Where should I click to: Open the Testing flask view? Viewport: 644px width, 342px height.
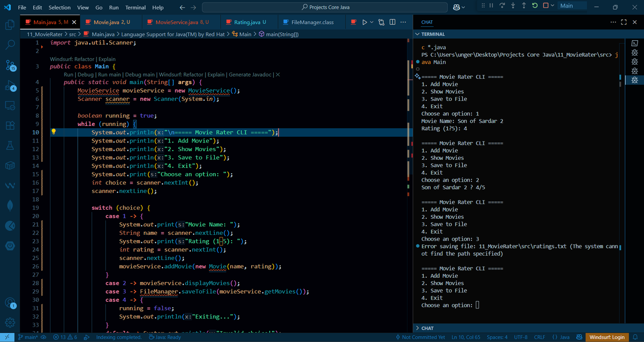10,146
